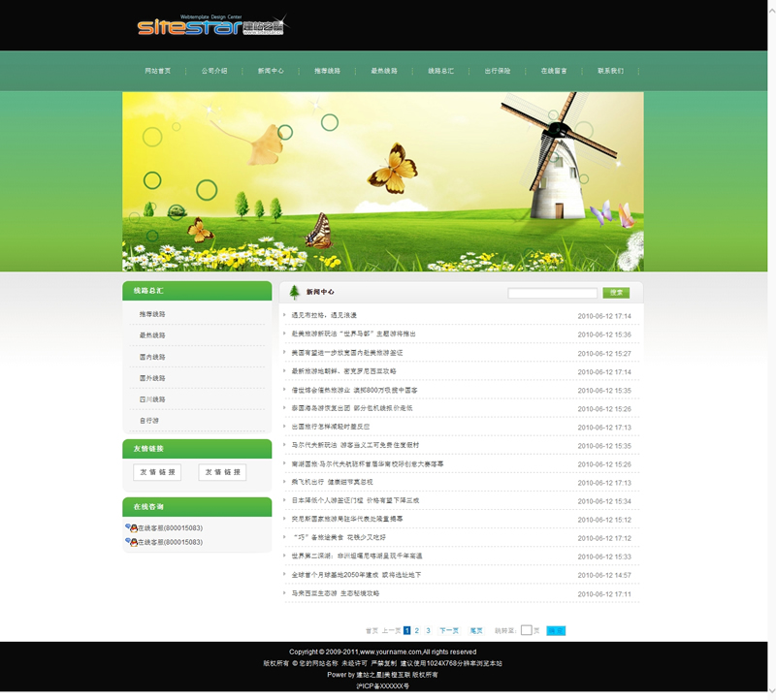Open 联系我们 in the navigation bar
This screenshot has height=700, width=776.
click(610, 71)
